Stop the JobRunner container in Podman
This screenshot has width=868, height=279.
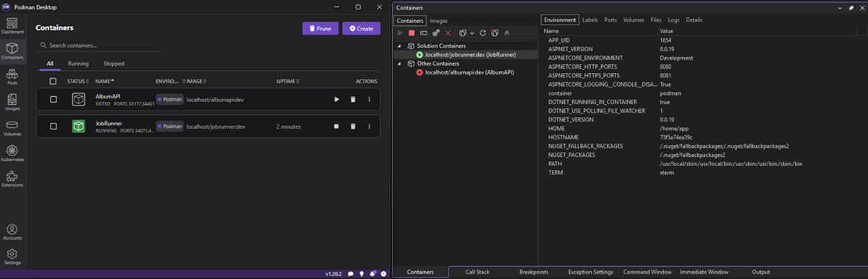click(x=336, y=126)
